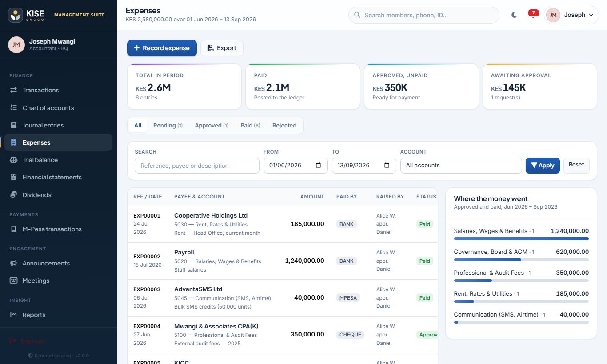The width and height of the screenshot is (607, 364).
Task: Click Communication (SMS, Airtime) breakdown row
Action: [521, 318]
